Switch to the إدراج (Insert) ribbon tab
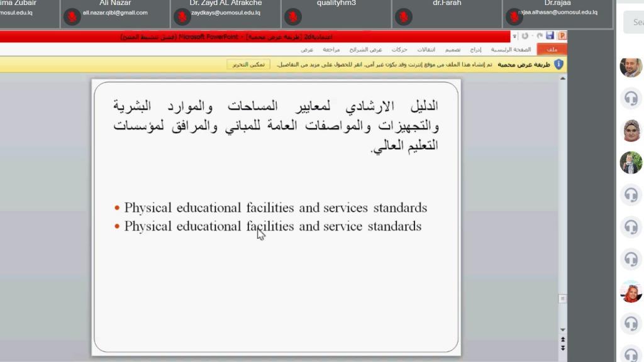 tap(476, 50)
